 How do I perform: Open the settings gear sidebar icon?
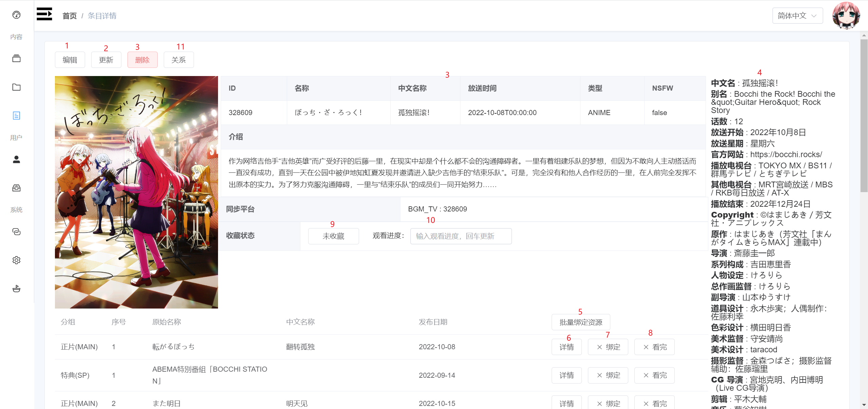point(16,260)
